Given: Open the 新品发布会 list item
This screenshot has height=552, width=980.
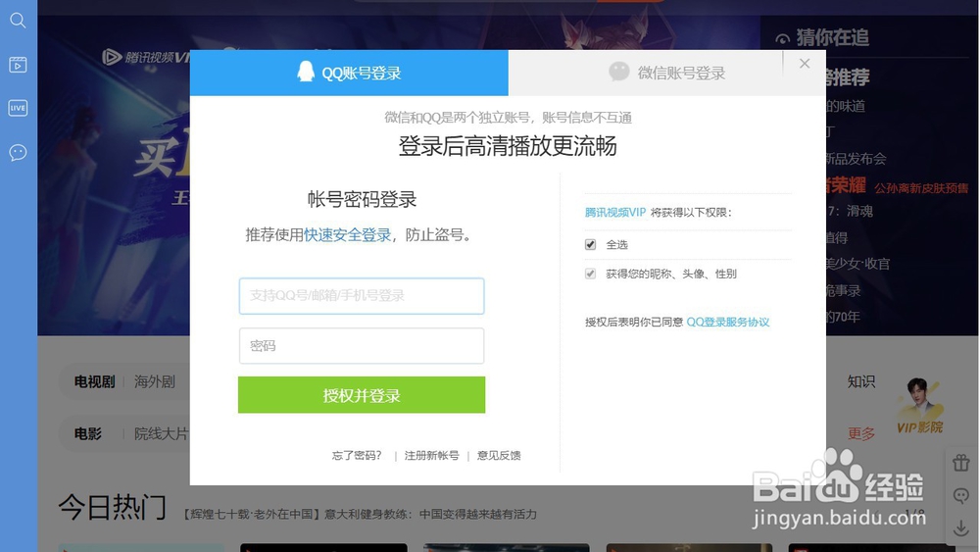Looking at the screenshot, I should pos(856,159).
